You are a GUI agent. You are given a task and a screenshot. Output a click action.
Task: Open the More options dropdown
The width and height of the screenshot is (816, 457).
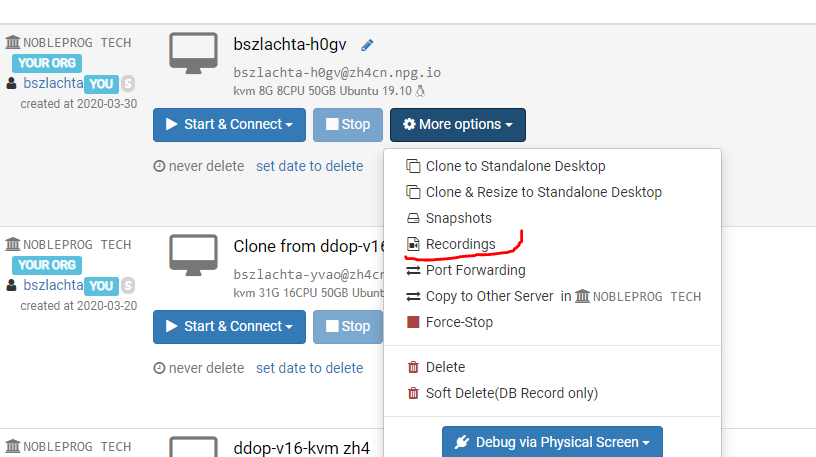tap(458, 125)
